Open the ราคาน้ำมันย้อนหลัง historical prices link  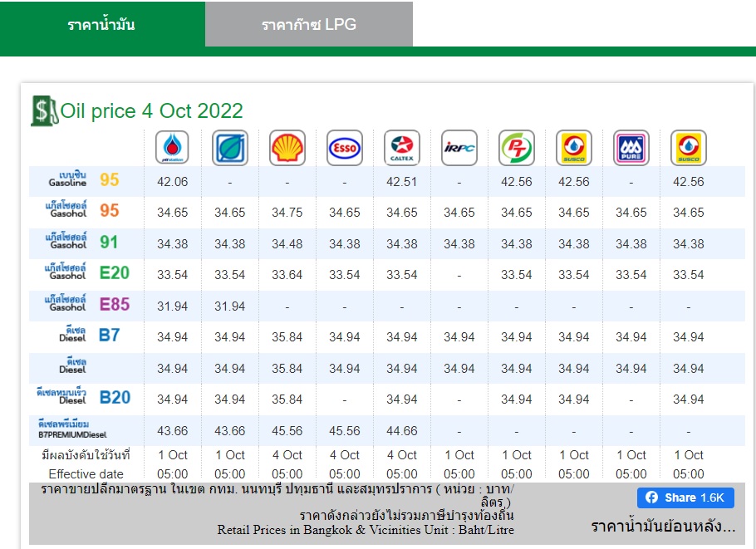663,526
